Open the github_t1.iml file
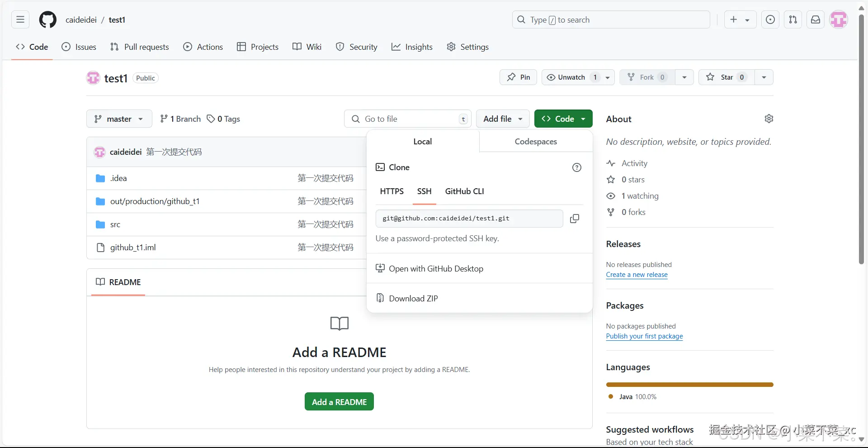Image resolution: width=868 pixels, height=448 pixels. [133, 248]
